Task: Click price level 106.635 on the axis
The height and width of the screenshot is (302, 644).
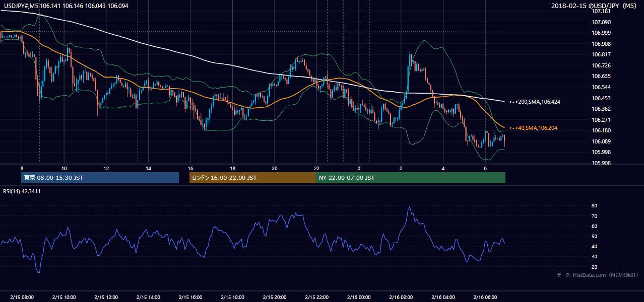Action: point(601,77)
